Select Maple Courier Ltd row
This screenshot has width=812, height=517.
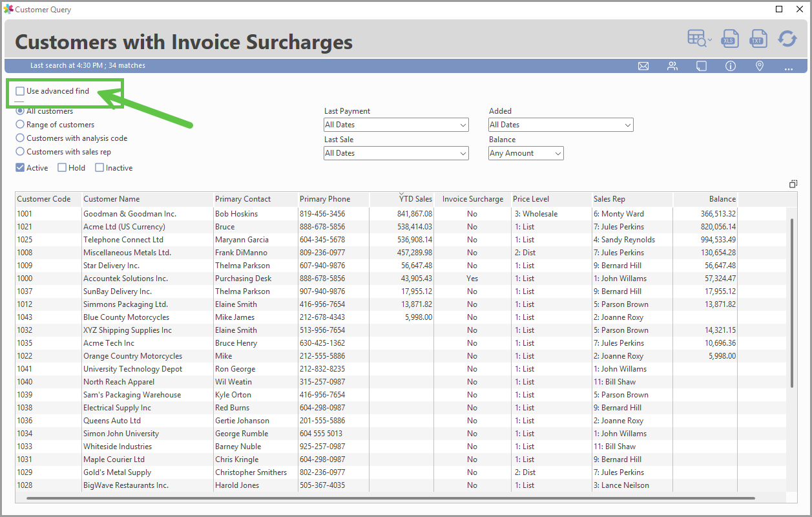[401, 459]
